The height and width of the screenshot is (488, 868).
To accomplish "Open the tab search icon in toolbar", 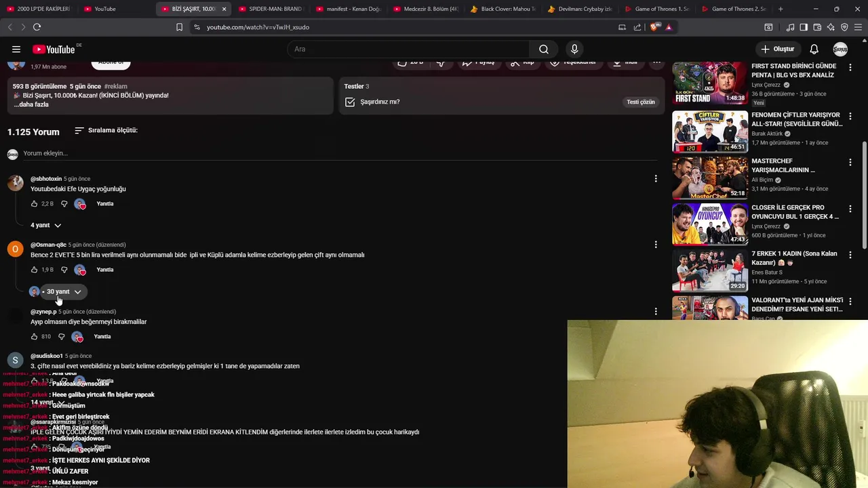I will (x=768, y=27).
